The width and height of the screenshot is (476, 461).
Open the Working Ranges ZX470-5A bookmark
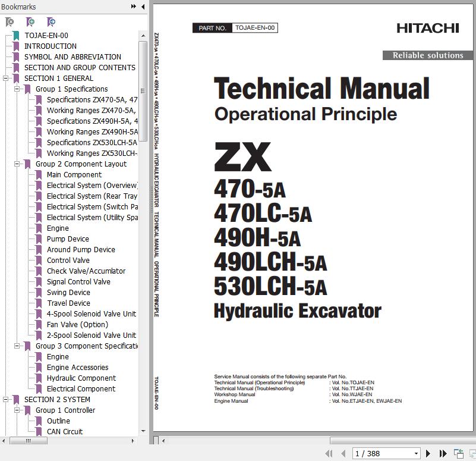point(92,110)
